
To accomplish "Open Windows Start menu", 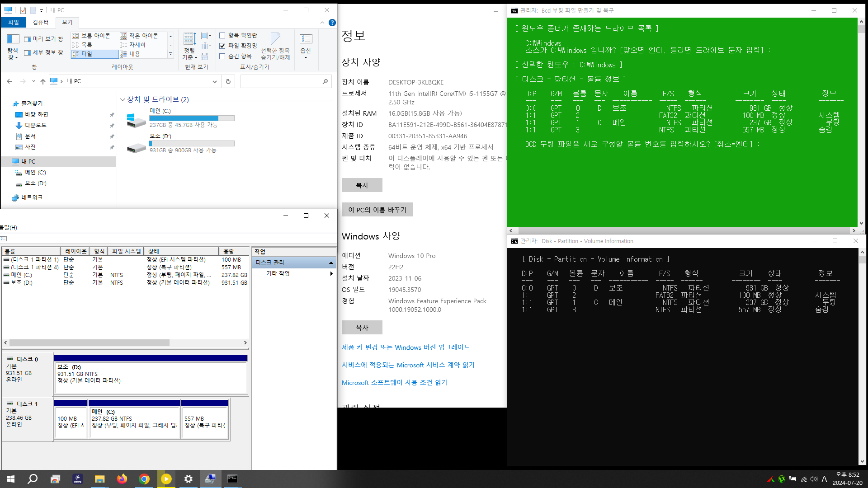I will tap(11, 479).
